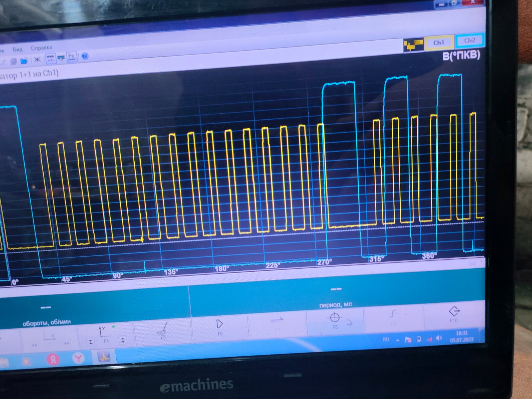
Task: Click the Y-scale compress arrows button
Action: tap(90, 342)
